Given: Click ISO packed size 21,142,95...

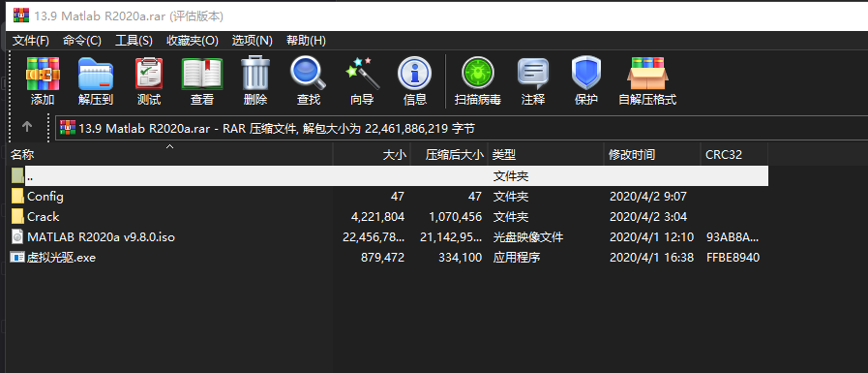Looking at the screenshot, I should tap(451, 237).
